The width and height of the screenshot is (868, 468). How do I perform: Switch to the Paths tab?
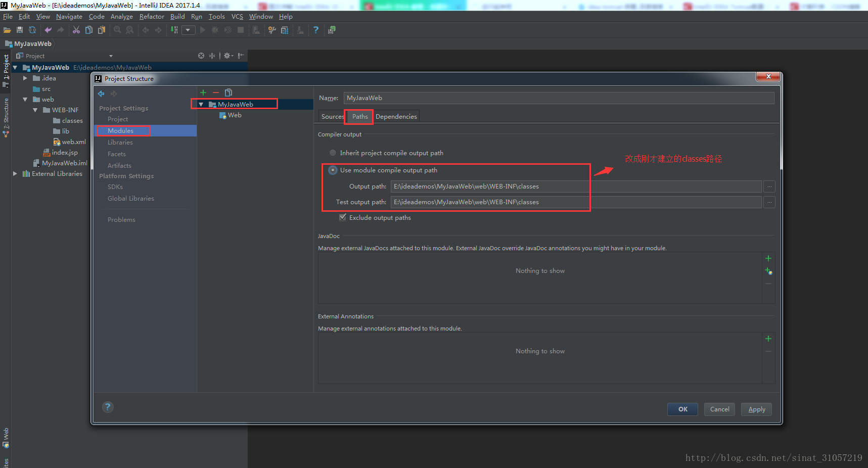pyautogui.click(x=360, y=117)
